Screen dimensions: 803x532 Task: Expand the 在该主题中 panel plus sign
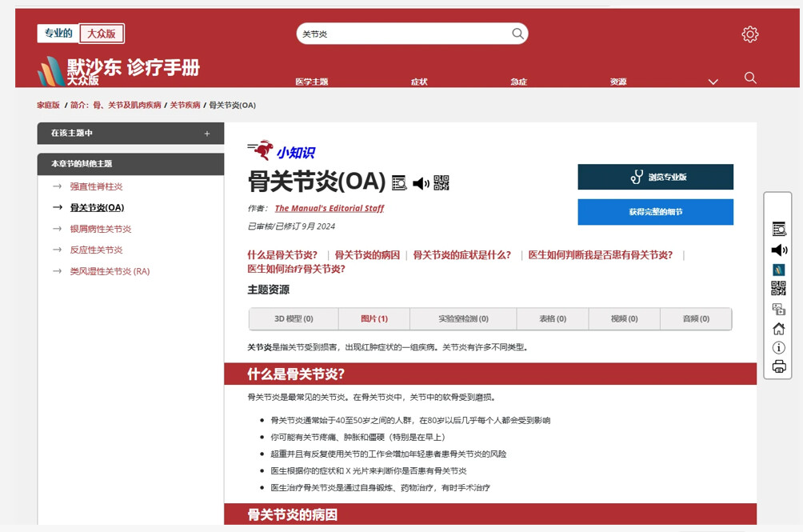[207, 133]
